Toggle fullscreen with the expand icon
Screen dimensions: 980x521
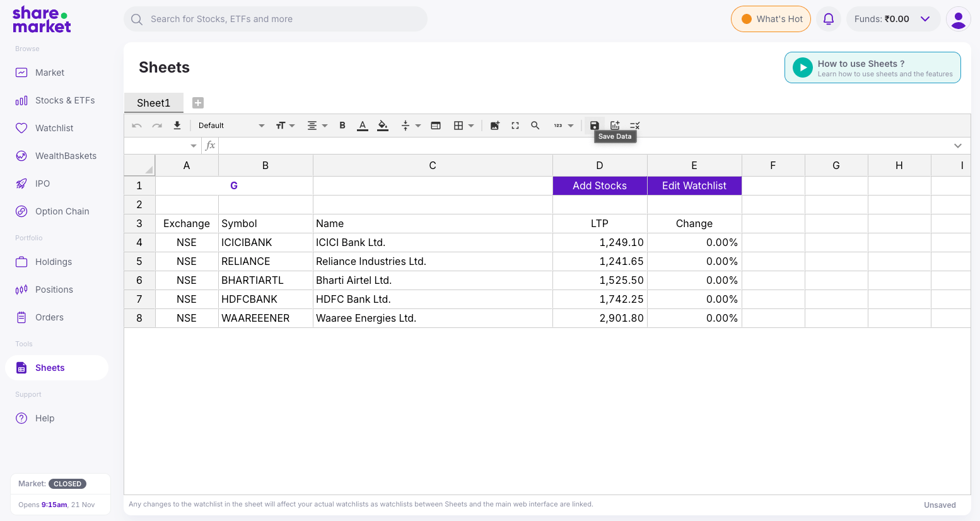coord(515,126)
